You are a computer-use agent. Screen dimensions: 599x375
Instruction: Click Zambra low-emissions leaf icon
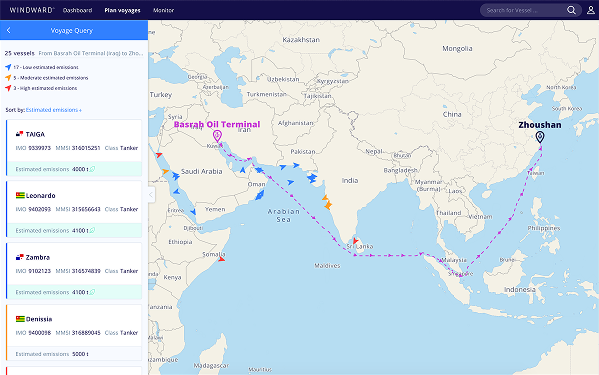pos(92,292)
